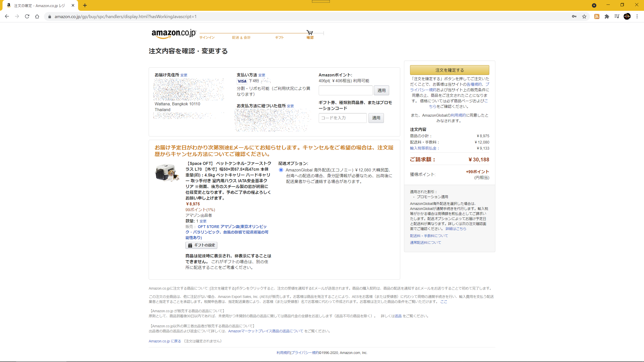The image size is (644, 362).
Task: Open the RSS feed extension
Action: (597, 16)
